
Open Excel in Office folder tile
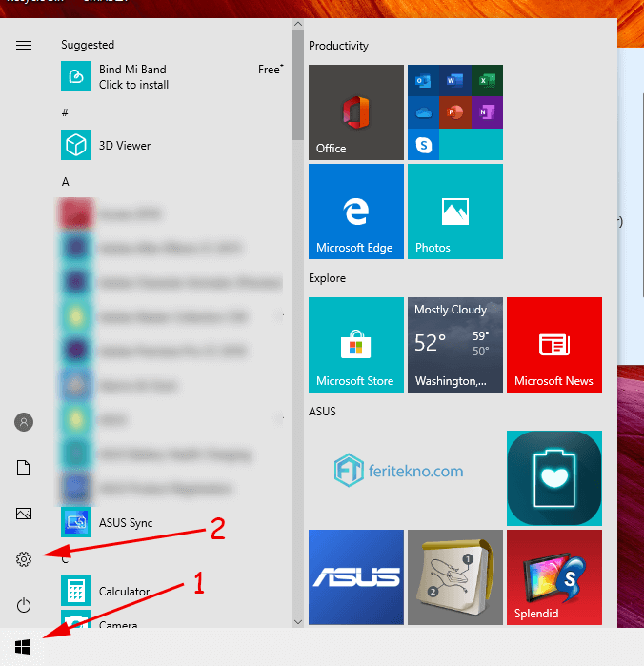click(487, 80)
